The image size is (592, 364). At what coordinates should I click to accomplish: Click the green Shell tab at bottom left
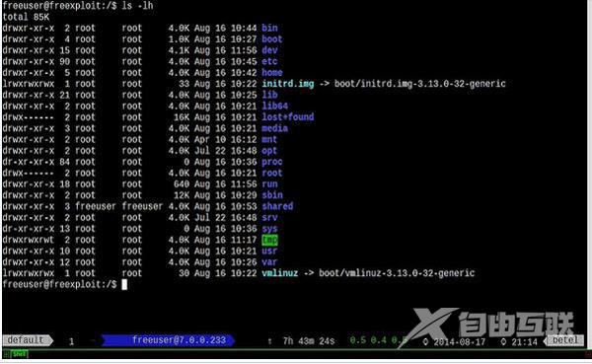[x=19, y=354]
